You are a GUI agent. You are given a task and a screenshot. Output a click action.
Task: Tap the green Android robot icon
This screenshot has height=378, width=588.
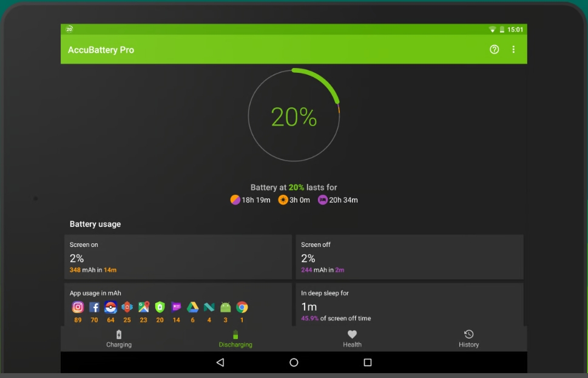coord(225,307)
